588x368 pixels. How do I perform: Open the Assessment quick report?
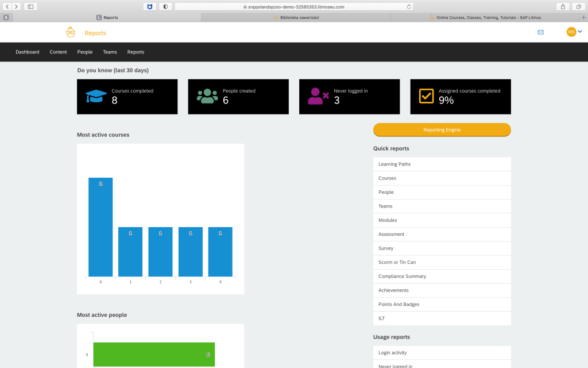point(442,234)
